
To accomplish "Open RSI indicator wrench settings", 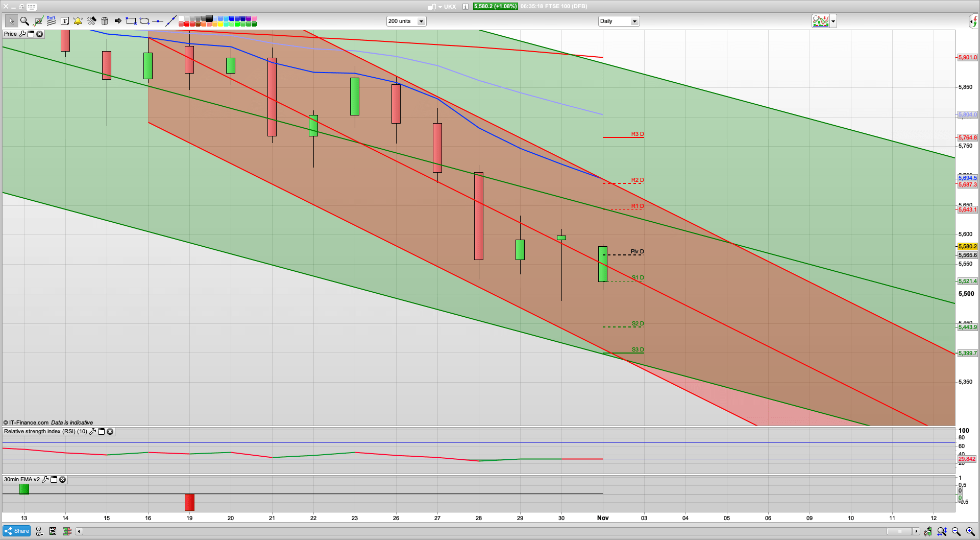I will point(92,432).
